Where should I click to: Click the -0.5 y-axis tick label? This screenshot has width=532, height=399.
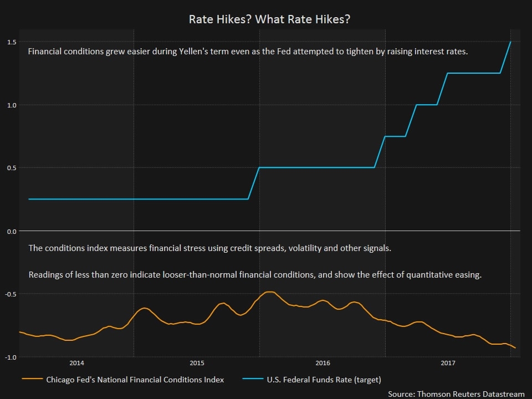click(10, 294)
